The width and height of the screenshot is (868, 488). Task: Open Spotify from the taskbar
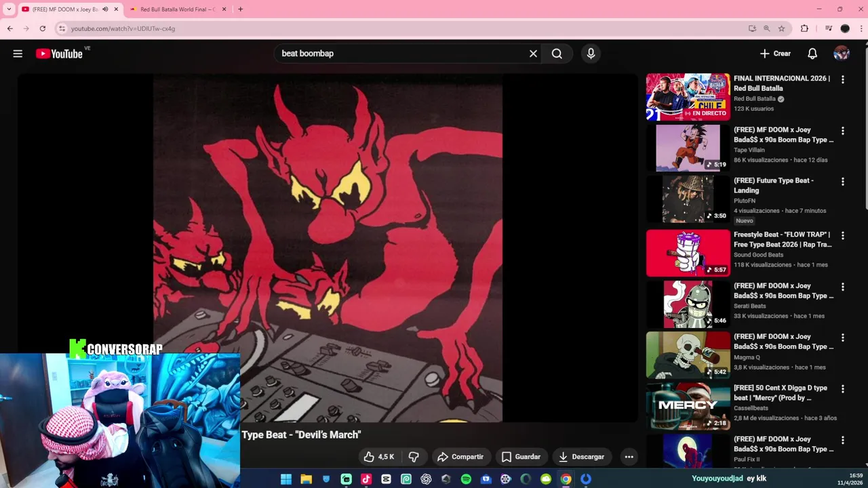coord(466,479)
